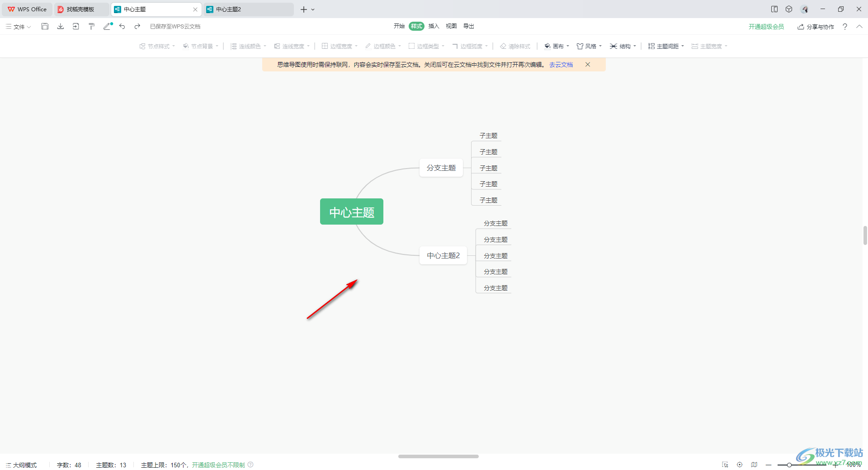This screenshot has width=868, height=470.
Task: Open the 边框颜色 dropdown
Action: pyautogui.click(x=383, y=46)
